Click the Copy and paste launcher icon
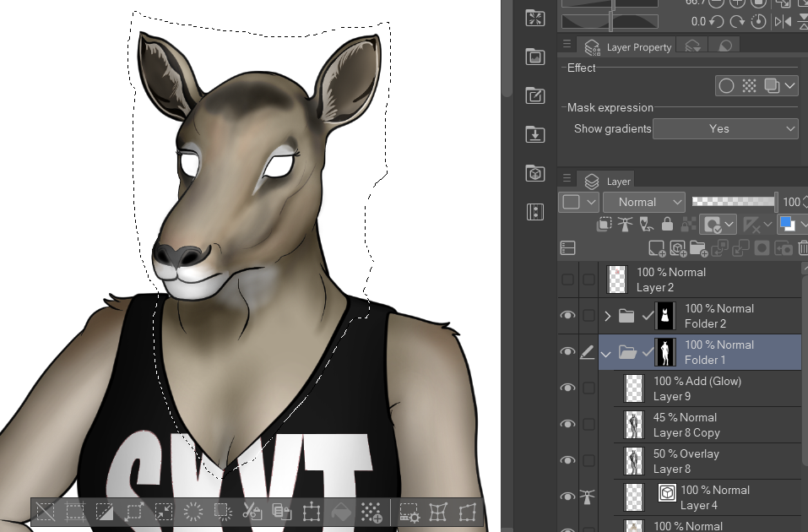The height and width of the screenshot is (532, 808). pyautogui.click(x=282, y=512)
